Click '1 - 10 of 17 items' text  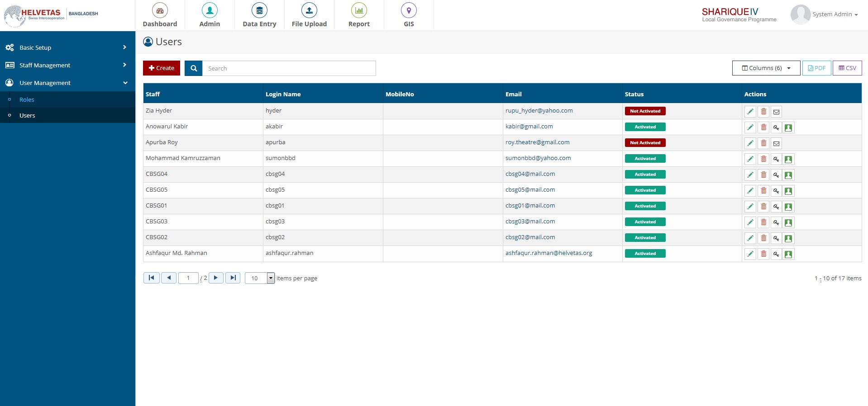pos(838,278)
